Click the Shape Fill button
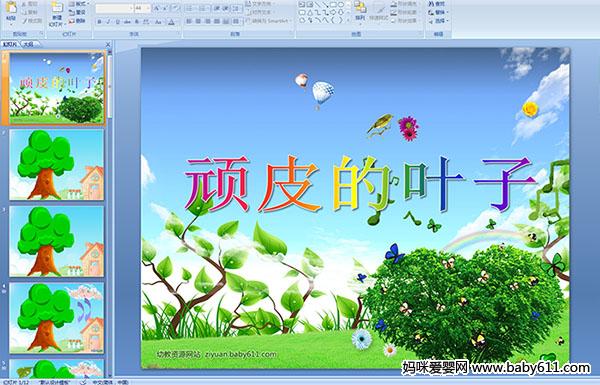 pyautogui.click(x=406, y=4)
